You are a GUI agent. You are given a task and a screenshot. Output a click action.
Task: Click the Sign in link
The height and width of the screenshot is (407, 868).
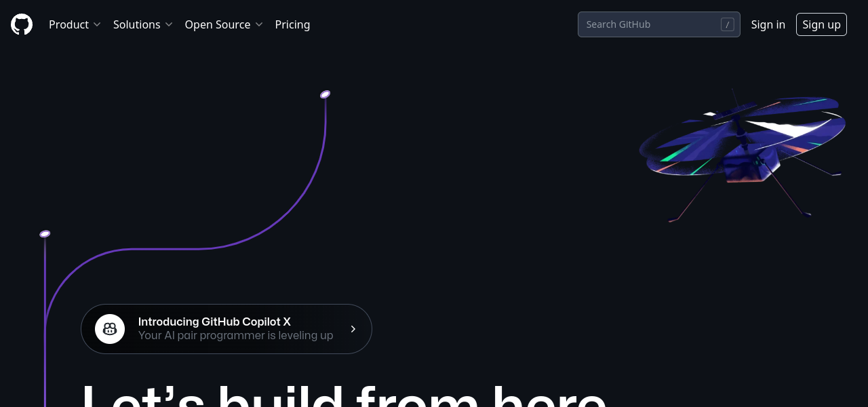tap(768, 24)
